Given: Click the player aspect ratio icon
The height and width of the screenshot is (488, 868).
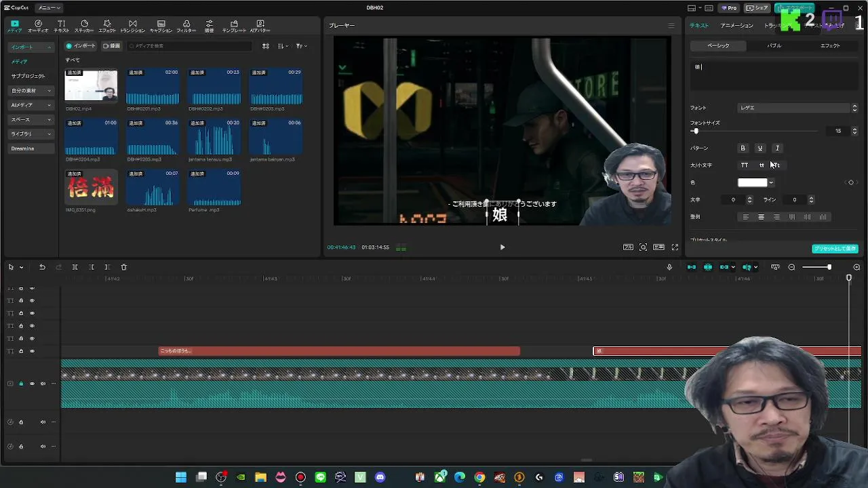Looking at the screenshot, I should click(658, 247).
